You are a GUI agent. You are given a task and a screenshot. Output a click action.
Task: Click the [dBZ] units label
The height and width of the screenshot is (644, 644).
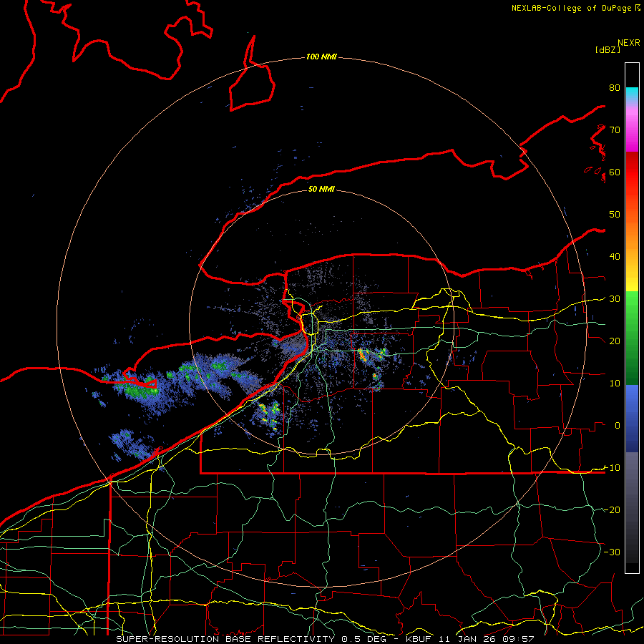608,49
